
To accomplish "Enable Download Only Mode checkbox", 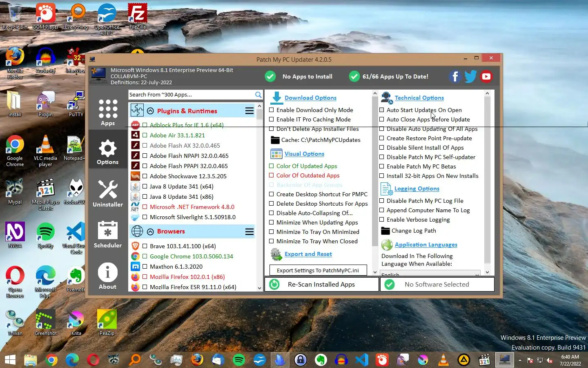I will coord(272,110).
